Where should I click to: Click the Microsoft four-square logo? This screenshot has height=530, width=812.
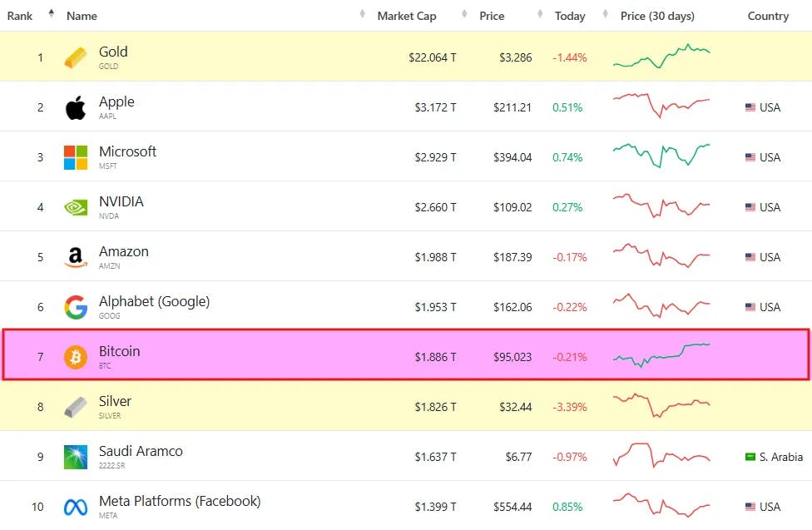point(76,157)
